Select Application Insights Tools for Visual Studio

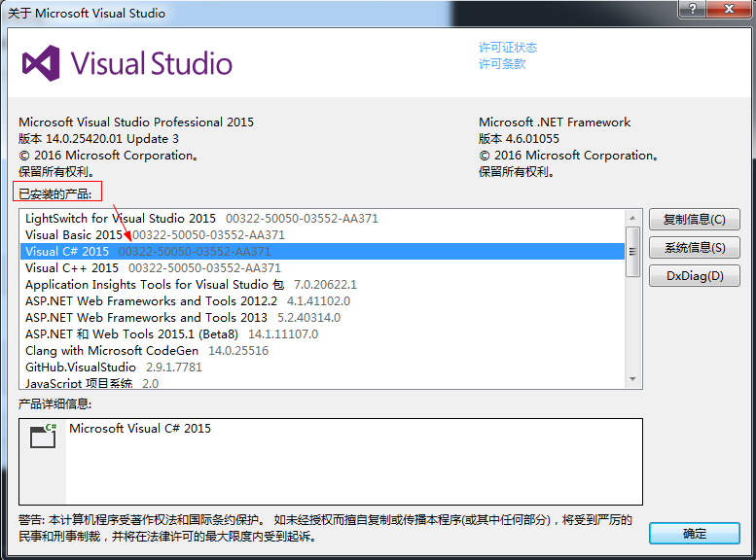click(323, 284)
